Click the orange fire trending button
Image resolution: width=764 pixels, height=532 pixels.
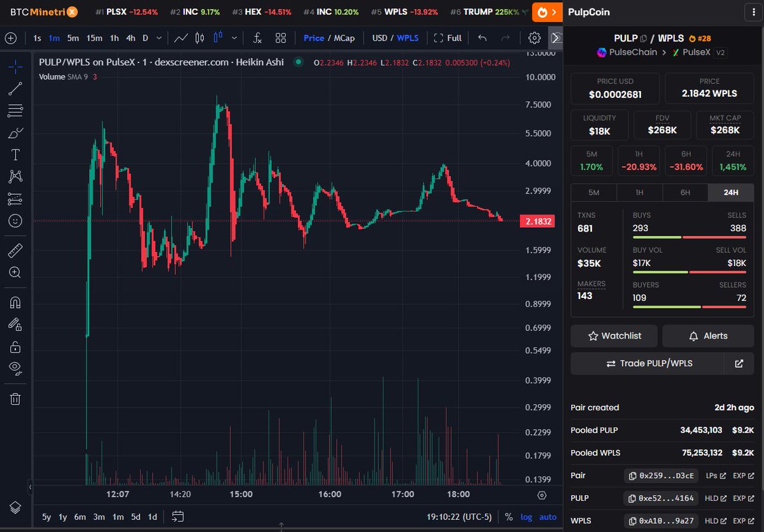(548, 12)
